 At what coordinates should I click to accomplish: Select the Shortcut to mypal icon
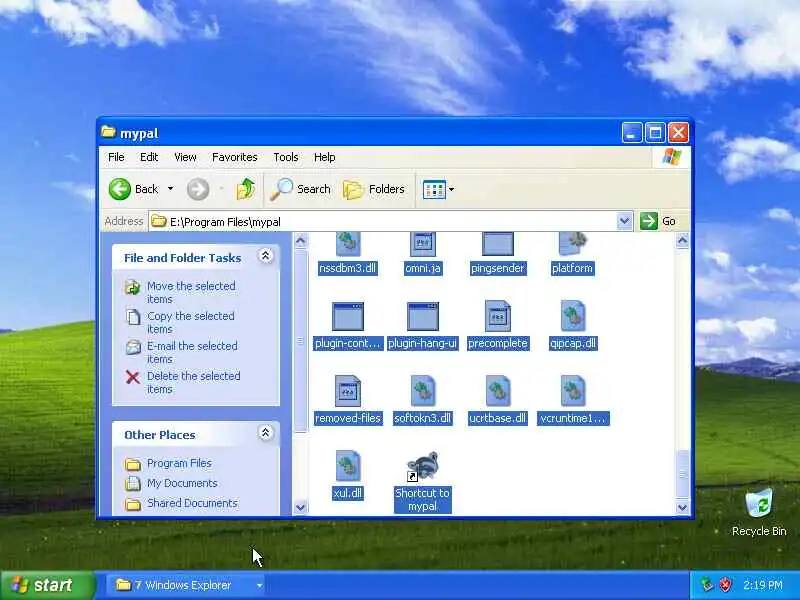click(x=422, y=466)
